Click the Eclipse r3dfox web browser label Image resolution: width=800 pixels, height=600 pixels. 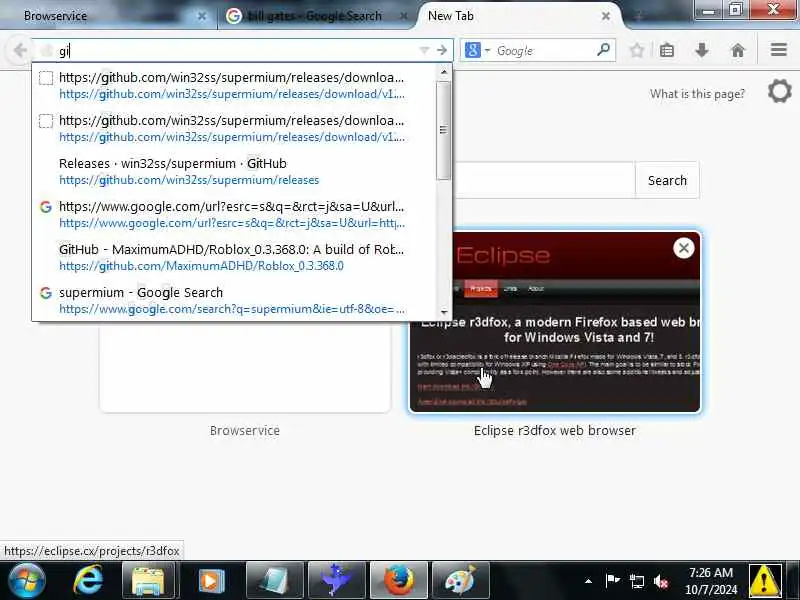pyautogui.click(x=555, y=431)
